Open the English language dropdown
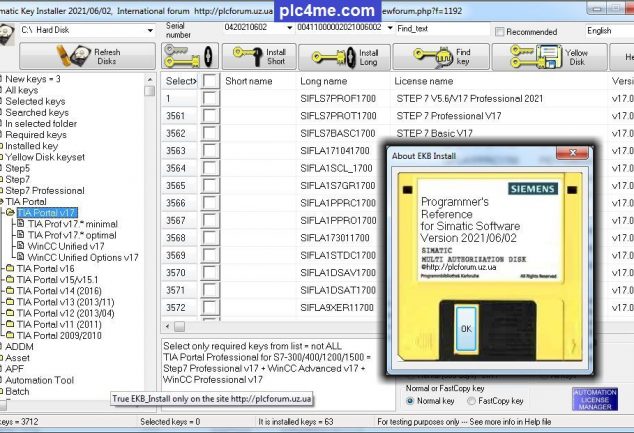This screenshot has width=634, height=433. (x=610, y=31)
